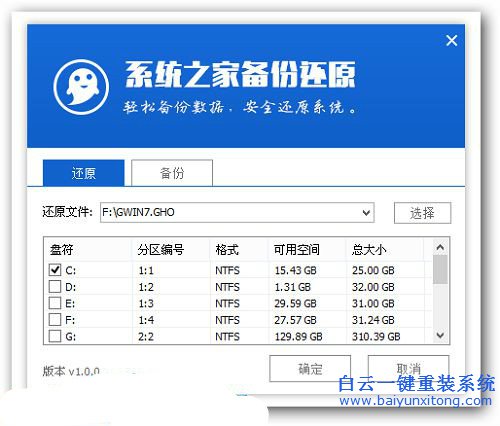Click partition number 1:1 cell
Image resolution: width=500 pixels, height=426 pixels.
click(x=146, y=270)
